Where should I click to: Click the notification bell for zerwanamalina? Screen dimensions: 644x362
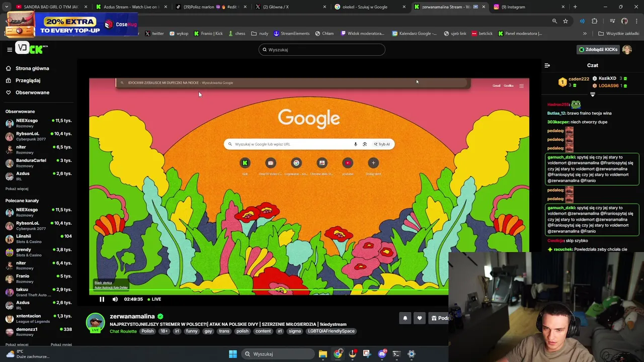[x=405, y=318]
